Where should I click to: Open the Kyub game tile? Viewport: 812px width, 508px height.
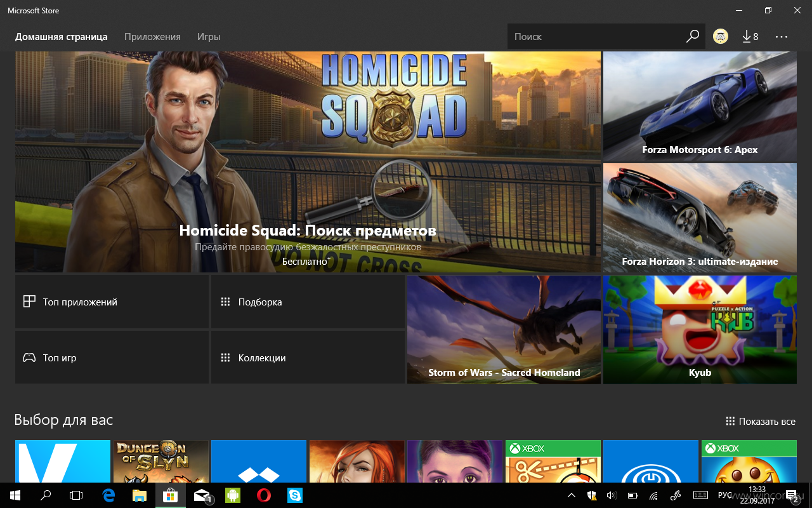click(700, 330)
